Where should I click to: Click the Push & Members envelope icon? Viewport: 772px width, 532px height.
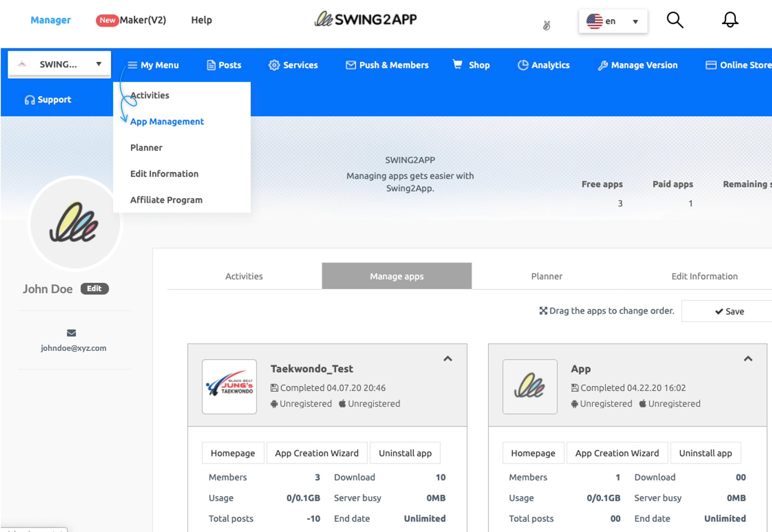[x=351, y=65]
